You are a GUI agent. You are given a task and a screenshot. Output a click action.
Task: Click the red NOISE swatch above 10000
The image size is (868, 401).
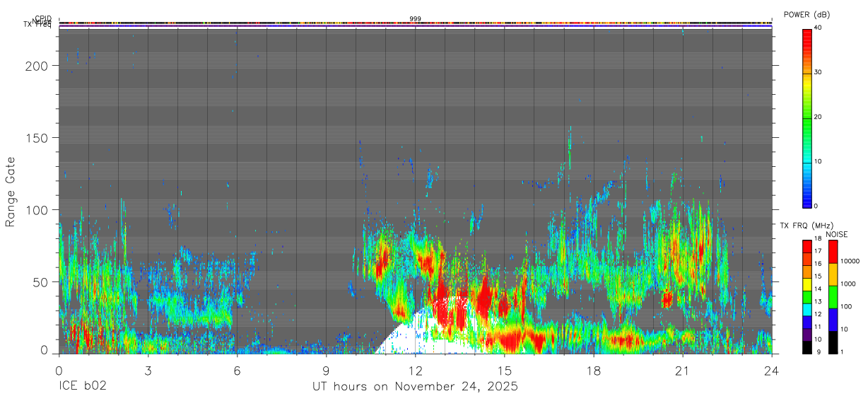pyautogui.click(x=833, y=252)
